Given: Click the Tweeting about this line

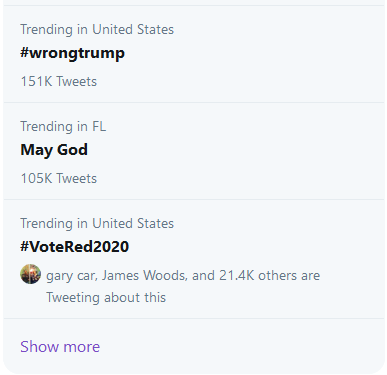Looking at the screenshot, I should (106, 297).
